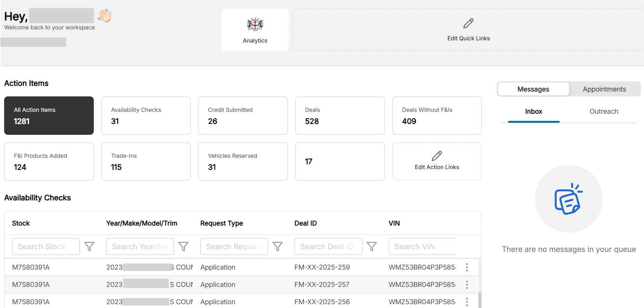Select the Outreach tab
Viewport: 644px width, 308px height.
(604, 111)
